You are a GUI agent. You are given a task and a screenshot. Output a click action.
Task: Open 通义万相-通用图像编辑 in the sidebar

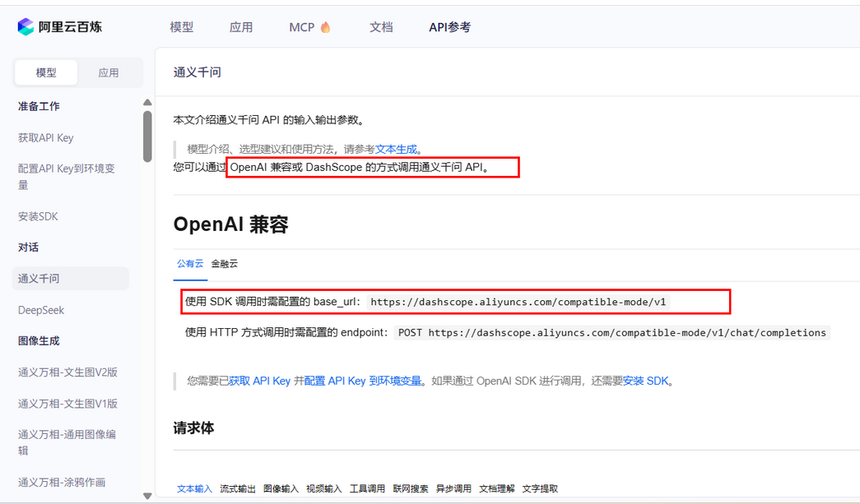67,442
